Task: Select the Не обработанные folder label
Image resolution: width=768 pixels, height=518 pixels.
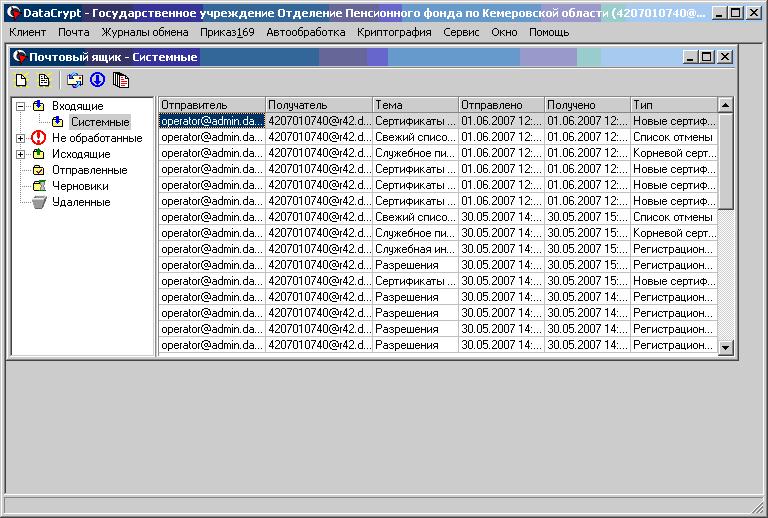Action: coord(97,138)
